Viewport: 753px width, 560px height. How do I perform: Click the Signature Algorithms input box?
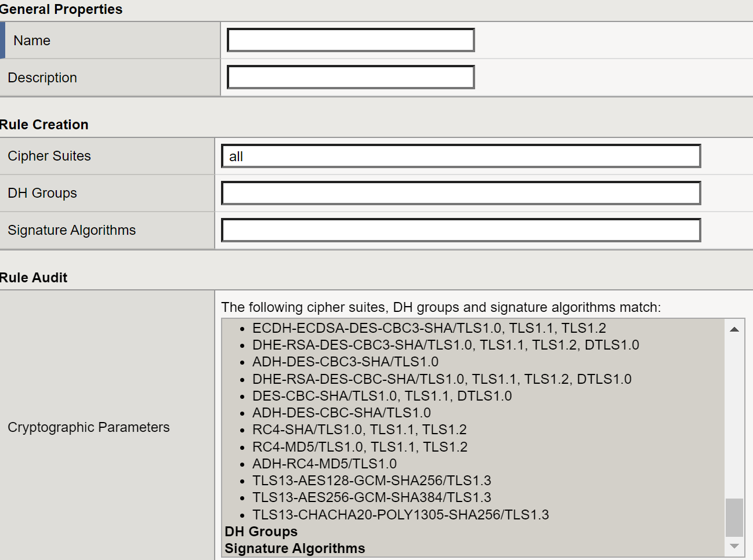461,231
